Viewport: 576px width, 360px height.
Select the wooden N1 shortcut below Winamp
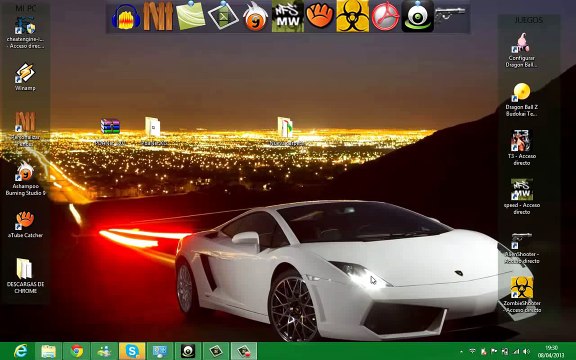tap(25, 129)
